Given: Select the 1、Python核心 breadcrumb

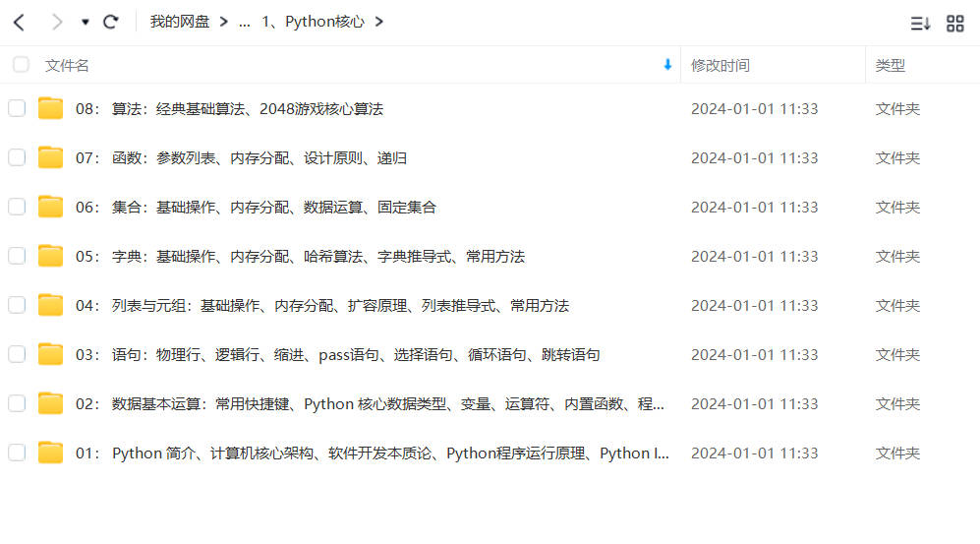Looking at the screenshot, I should click(x=314, y=22).
